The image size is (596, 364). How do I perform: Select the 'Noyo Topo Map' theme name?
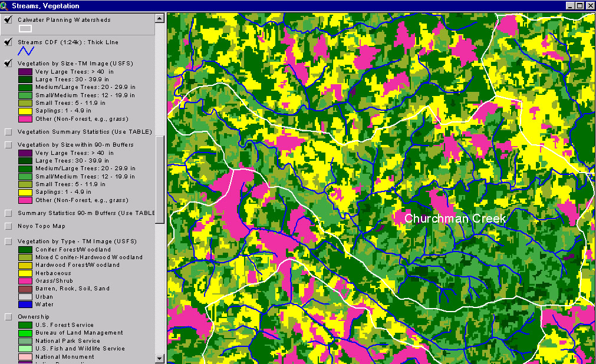[x=41, y=226]
